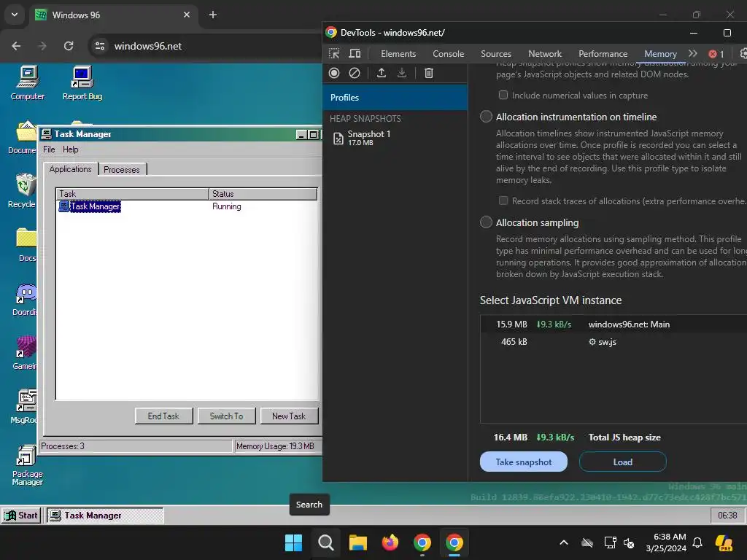This screenshot has height=560, width=747.
Task: Open File menu in Task Manager
Action: 49,149
